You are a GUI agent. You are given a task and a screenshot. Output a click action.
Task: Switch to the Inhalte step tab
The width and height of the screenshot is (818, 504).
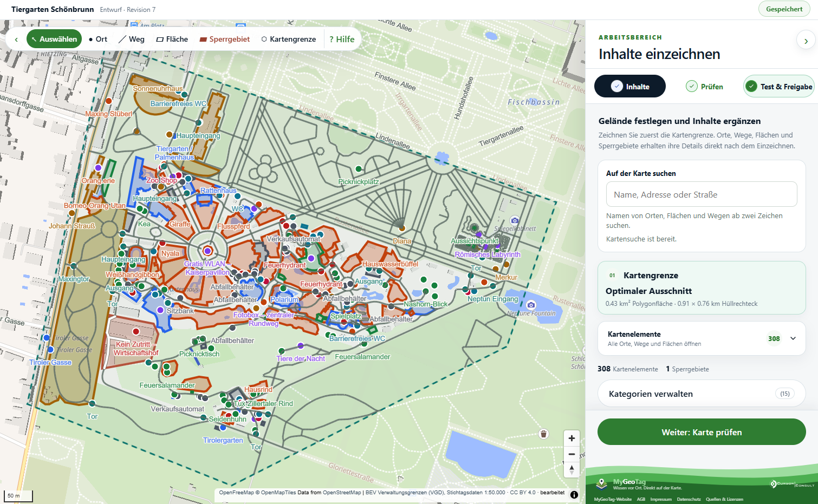coord(630,86)
